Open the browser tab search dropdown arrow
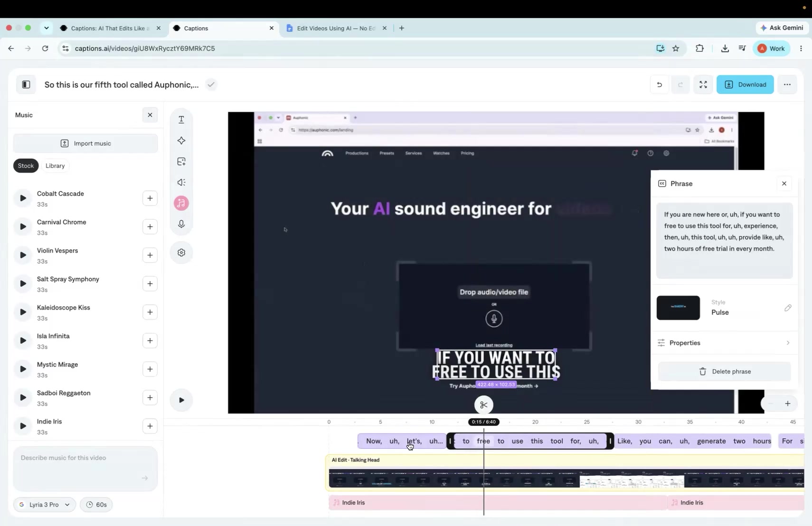The image size is (812, 526). click(x=46, y=28)
